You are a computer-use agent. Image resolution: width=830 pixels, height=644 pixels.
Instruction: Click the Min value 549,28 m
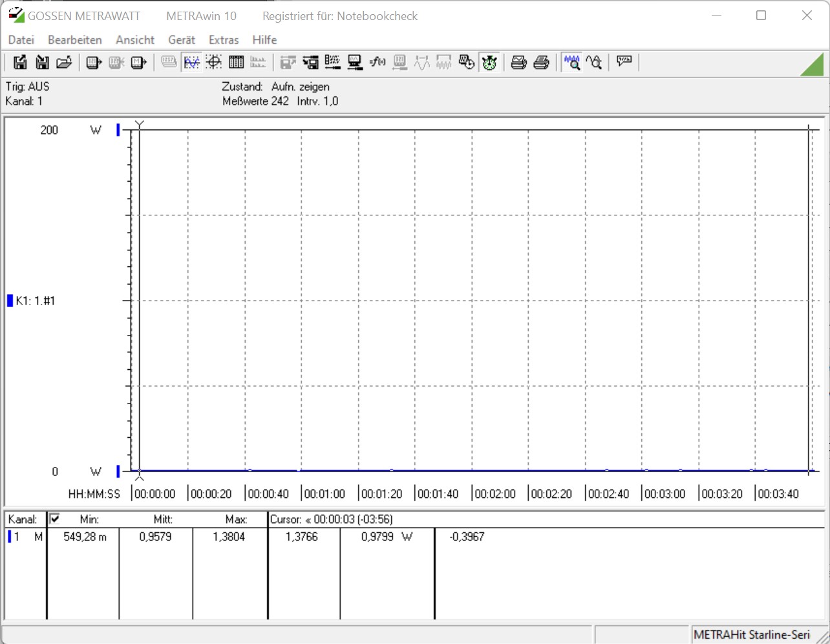coord(85,537)
